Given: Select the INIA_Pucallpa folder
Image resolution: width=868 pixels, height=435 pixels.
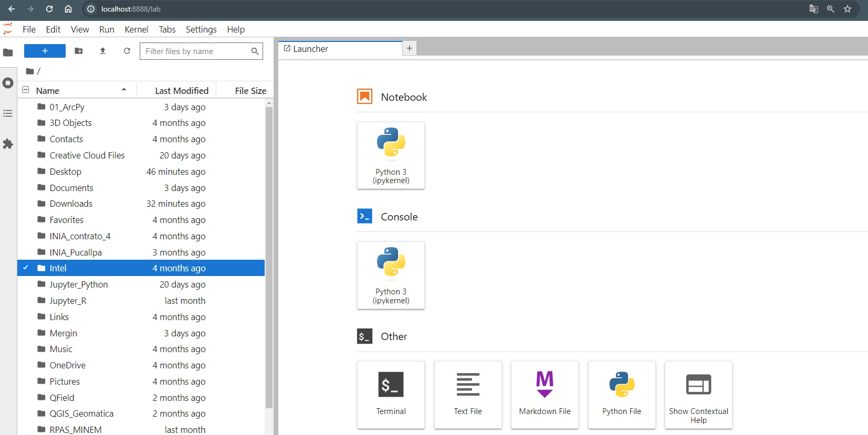Looking at the screenshot, I should 141,252.
